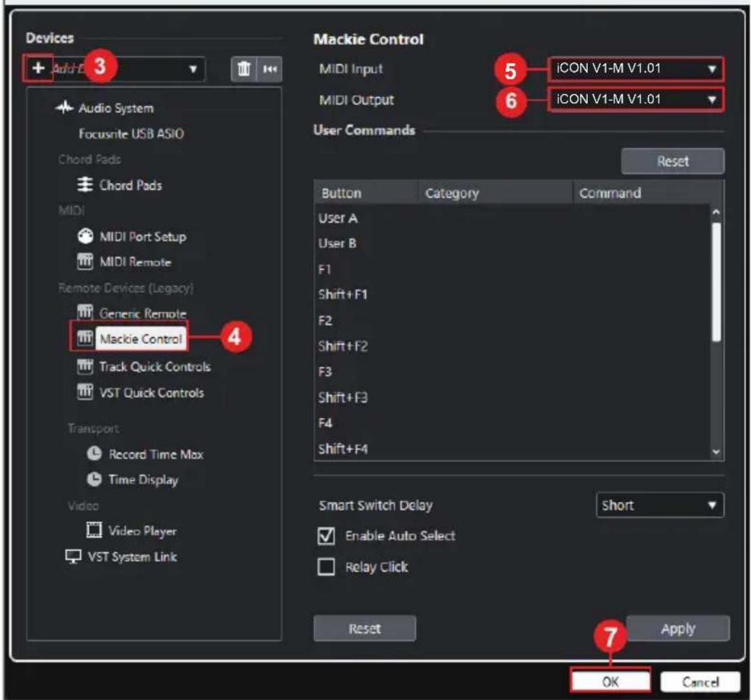Image resolution: width=751 pixels, height=700 pixels.
Task: Select Generic Remote entry
Action: pos(142,313)
